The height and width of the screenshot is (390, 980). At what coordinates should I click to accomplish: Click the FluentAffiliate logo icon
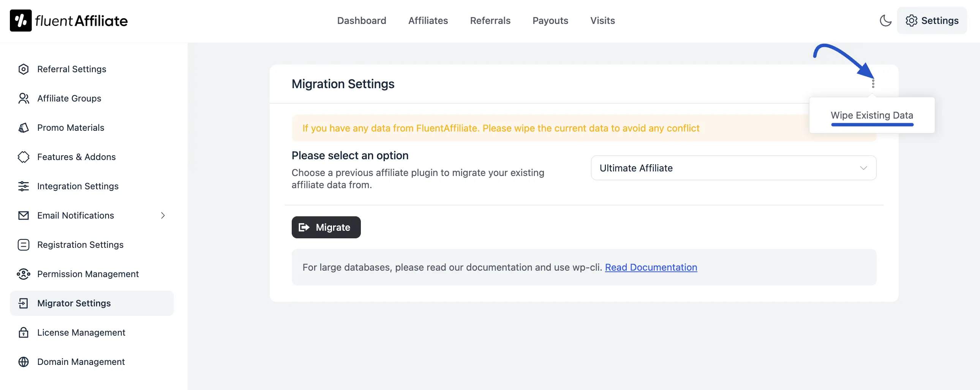coord(21,21)
